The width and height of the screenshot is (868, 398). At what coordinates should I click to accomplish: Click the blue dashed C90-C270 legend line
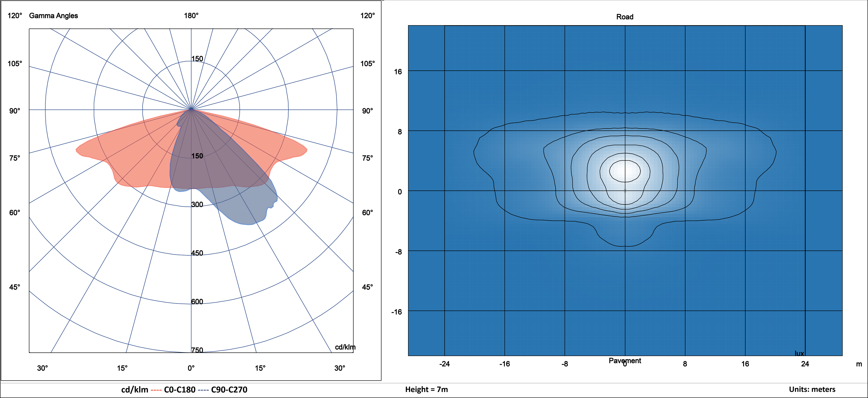[203, 390]
